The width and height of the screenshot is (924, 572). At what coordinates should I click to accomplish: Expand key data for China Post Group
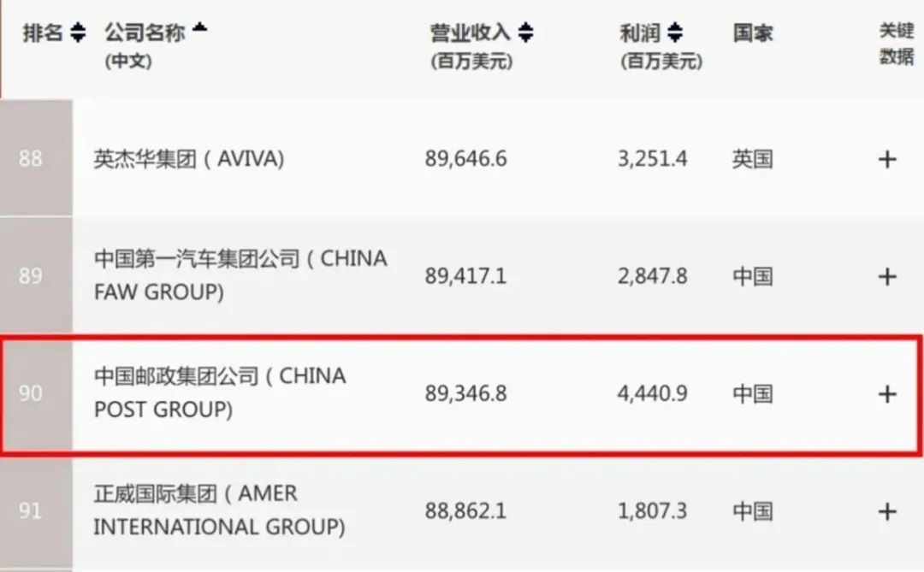tap(887, 394)
